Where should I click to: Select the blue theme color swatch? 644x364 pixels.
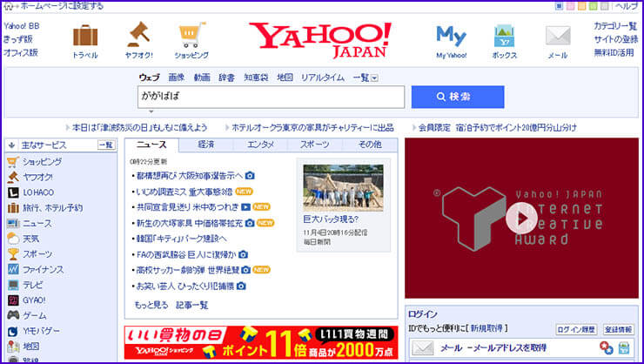tap(559, 6)
